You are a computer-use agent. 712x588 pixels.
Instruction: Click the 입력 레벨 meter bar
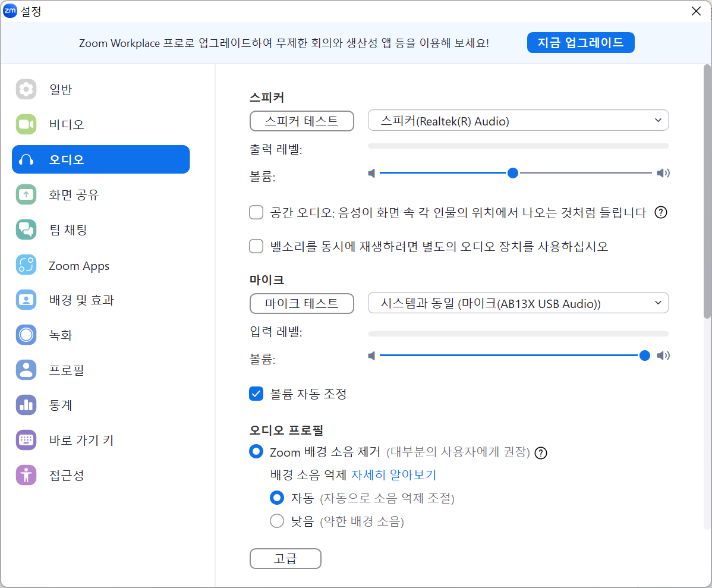click(x=518, y=334)
